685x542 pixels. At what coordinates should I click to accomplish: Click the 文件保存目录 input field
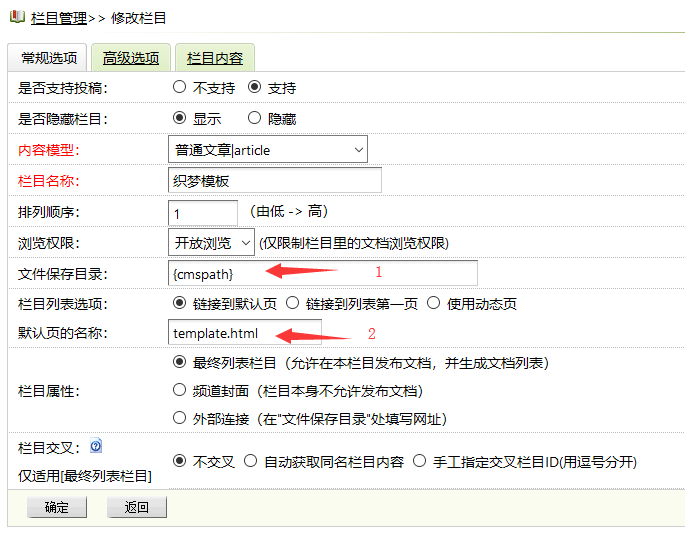[x=322, y=273]
